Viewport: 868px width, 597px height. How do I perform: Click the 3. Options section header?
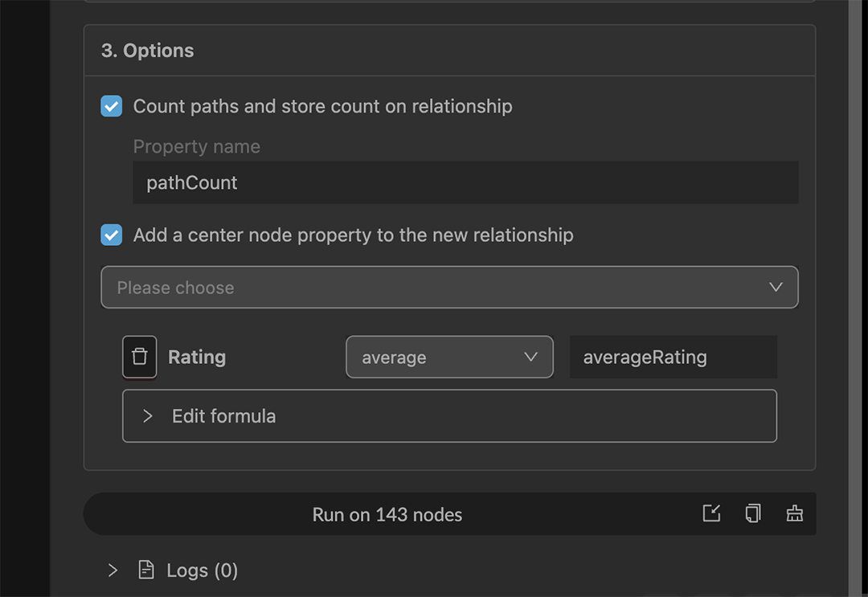pyautogui.click(x=148, y=51)
